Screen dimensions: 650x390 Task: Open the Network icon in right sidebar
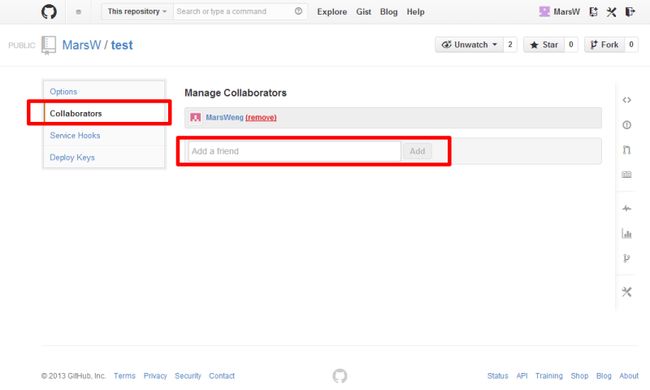tap(626, 258)
